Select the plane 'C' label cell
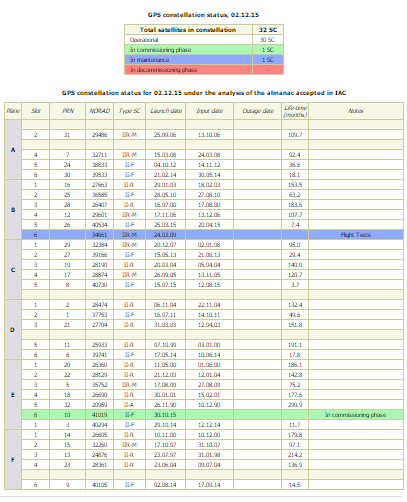407x502 pixels. pos(13,270)
